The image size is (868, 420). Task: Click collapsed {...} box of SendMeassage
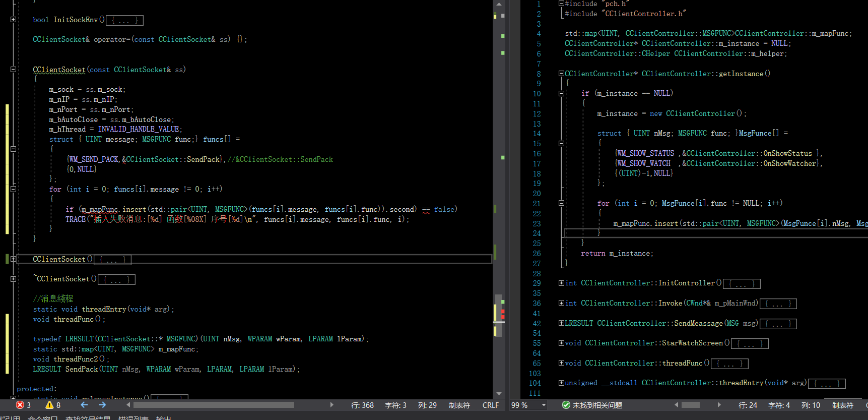click(x=778, y=324)
